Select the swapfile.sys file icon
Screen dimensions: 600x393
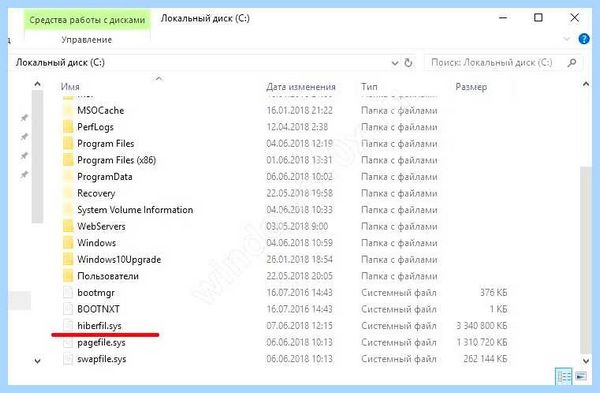[68, 359]
